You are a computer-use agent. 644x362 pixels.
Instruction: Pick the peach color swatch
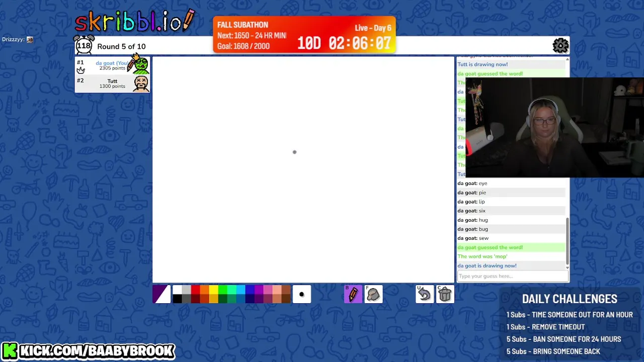pos(277,290)
